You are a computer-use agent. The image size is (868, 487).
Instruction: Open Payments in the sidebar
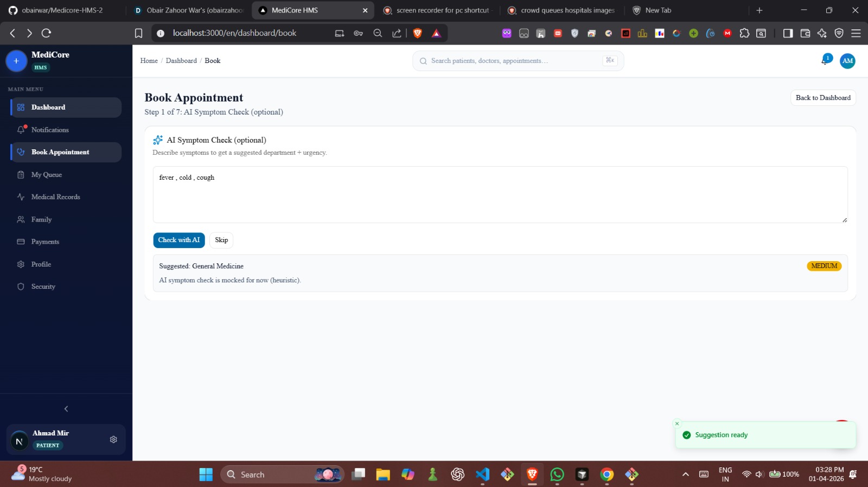pyautogui.click(x=66, y=242)
